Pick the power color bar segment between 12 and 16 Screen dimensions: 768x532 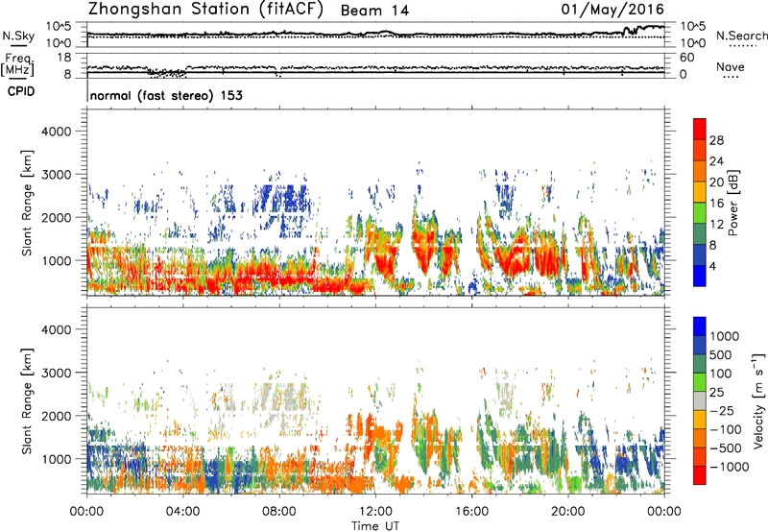point(700,212)
